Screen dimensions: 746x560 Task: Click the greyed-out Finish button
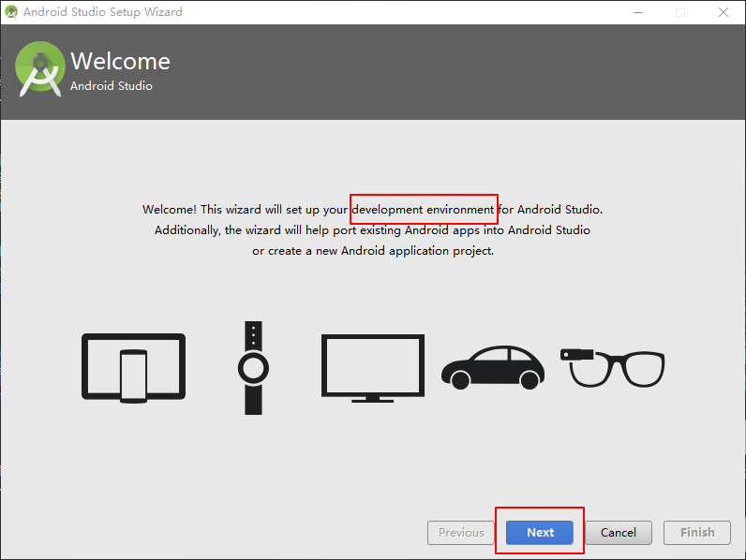pos(697,533)
